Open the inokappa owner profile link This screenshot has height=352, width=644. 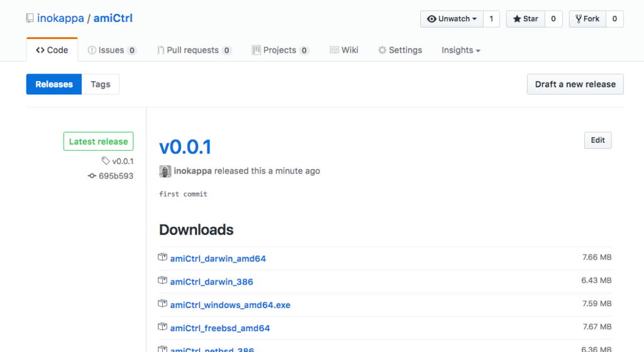60,18
